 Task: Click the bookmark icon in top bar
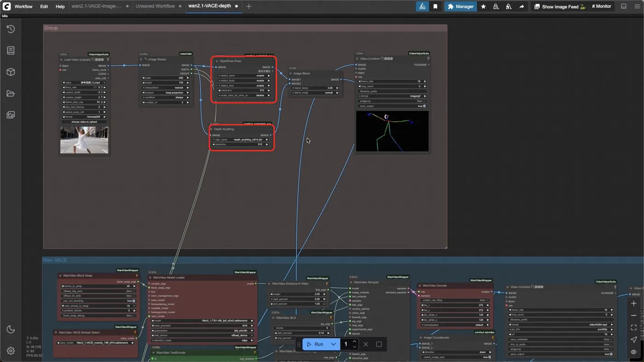point(435,6)
